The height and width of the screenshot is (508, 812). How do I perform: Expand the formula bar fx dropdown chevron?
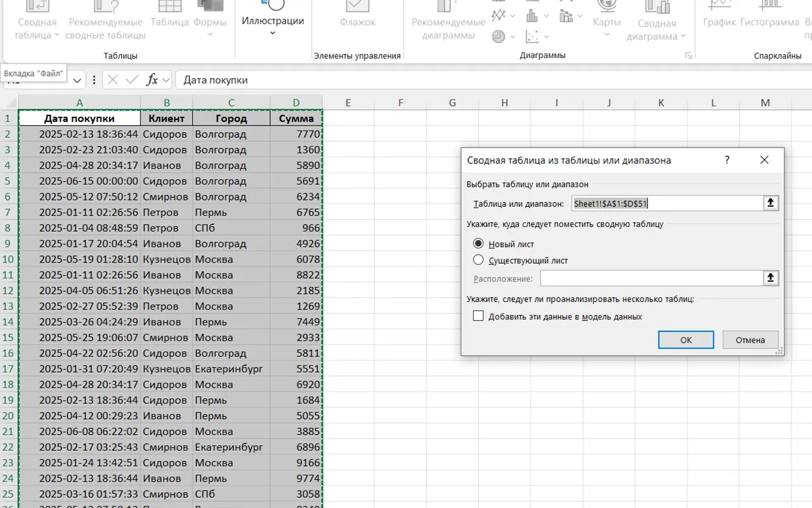tap(166, 80)
